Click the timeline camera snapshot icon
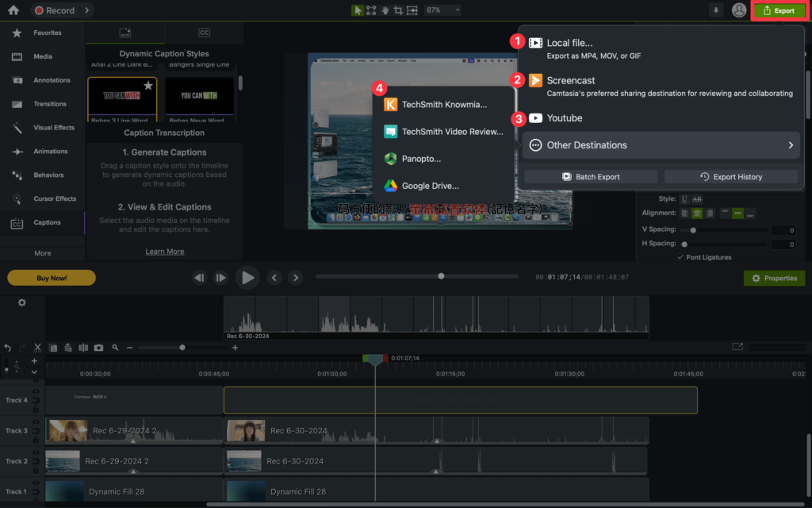Viewport: 812px width, 508px height. click(x=98, y=348)
